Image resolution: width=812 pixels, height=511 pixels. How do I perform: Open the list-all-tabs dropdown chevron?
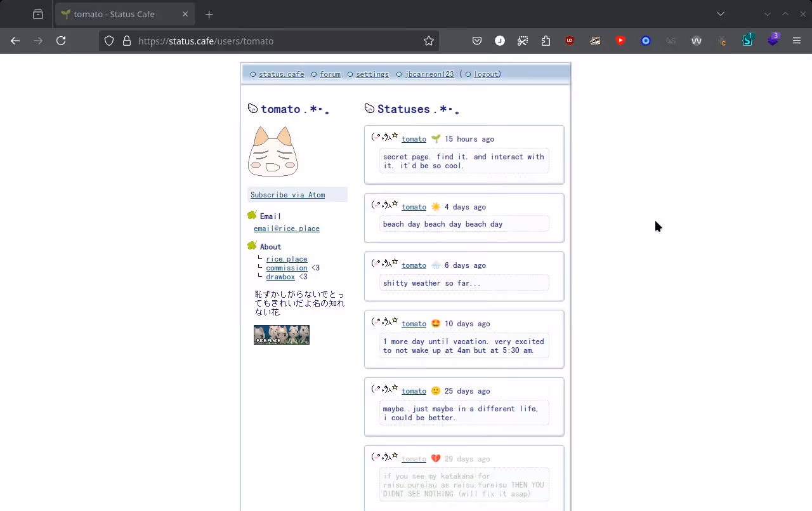click(720, 13)
